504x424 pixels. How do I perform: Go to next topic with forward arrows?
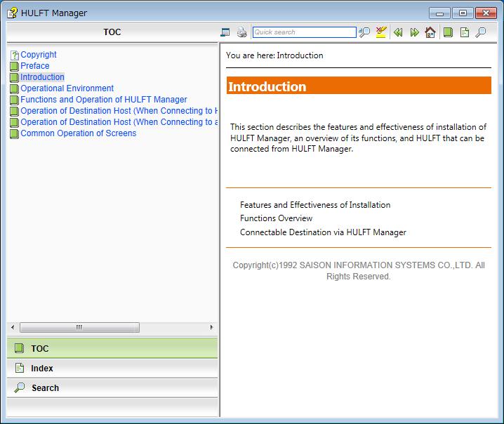click(x=414, y=32)
